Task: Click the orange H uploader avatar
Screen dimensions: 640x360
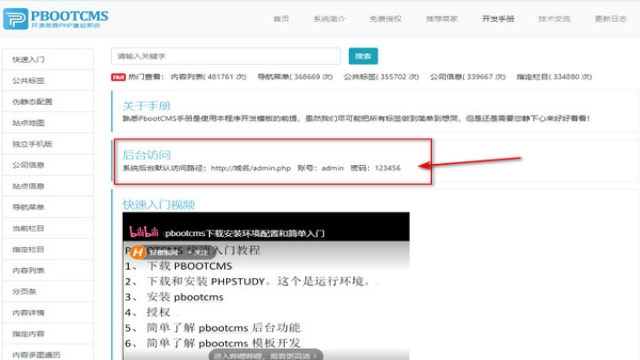Action: click(138, 252)
